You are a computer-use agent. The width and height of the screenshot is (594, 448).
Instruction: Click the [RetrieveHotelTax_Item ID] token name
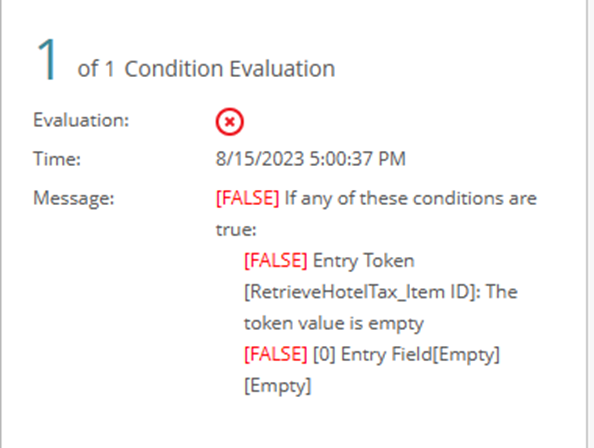pyautogui.click(x=360, y=292)
